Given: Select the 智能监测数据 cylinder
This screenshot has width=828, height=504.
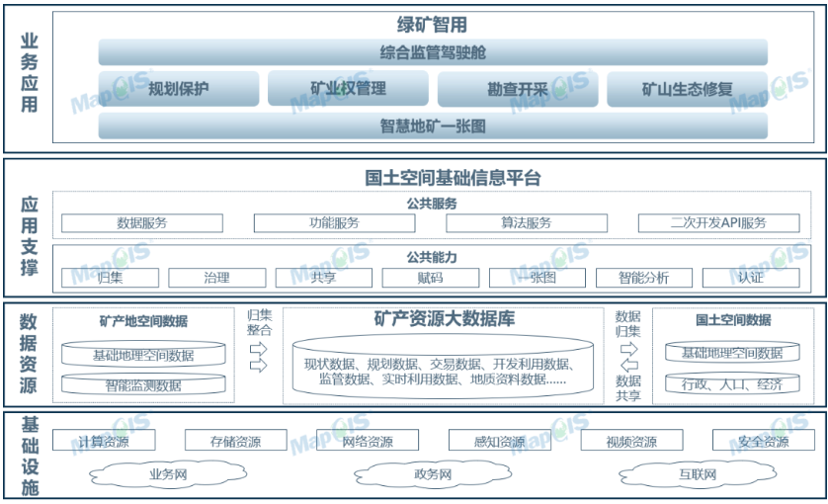Looking at the screenshot, I should 143,384.
